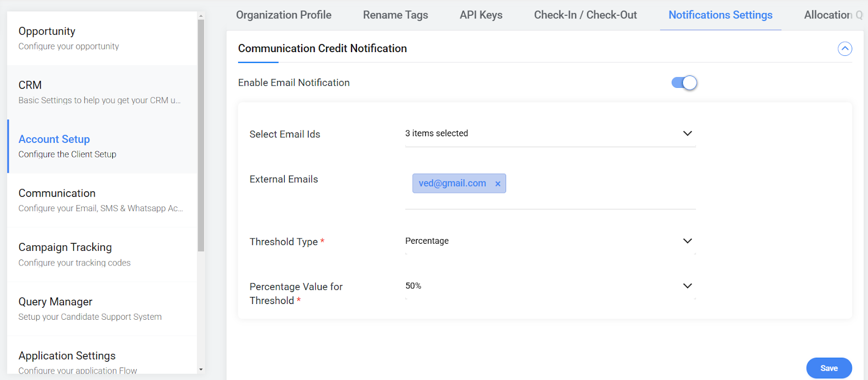
Task: Go to Campaign Tracking settings
Action: click(102, 255)
